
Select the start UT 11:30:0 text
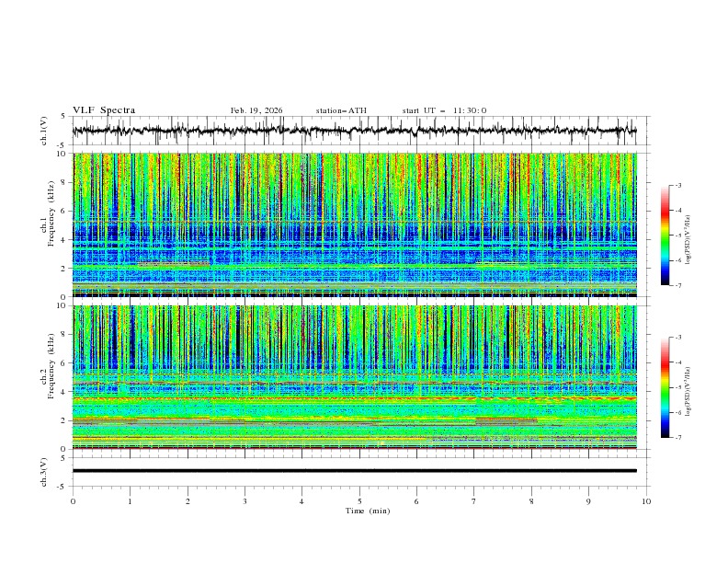click(444, 110)
